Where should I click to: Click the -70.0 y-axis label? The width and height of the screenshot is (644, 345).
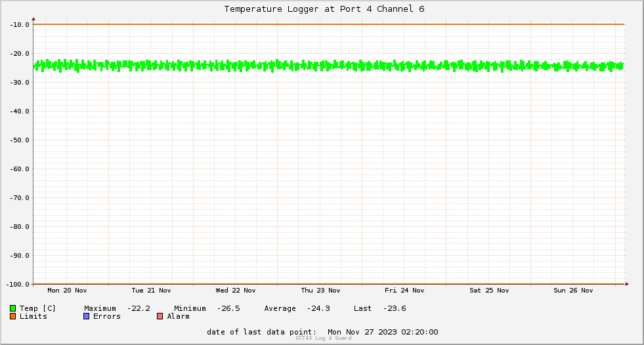click(19, 197)
